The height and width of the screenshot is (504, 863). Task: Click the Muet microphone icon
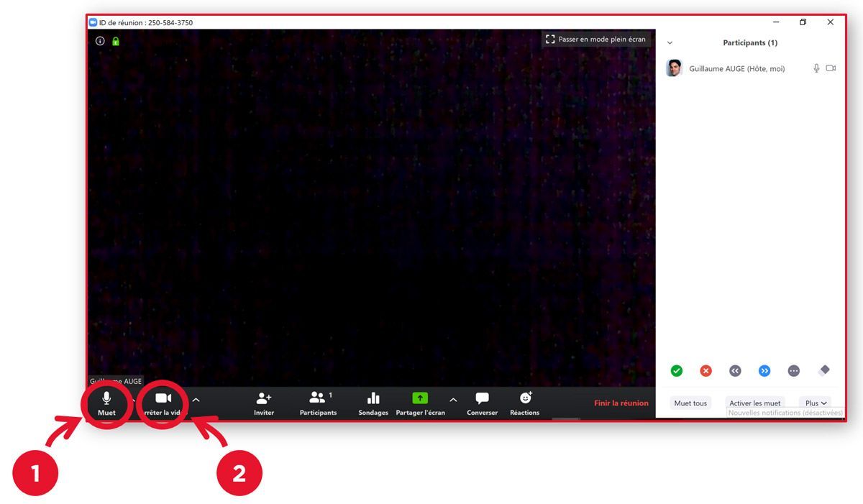[x=106, y=399]
